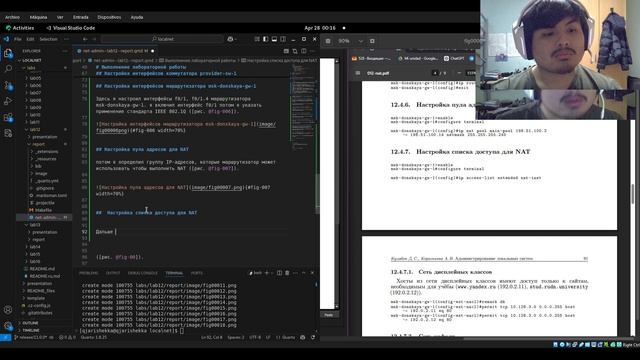Zoom out the PDF with the minus button
Image resolution: width=640 pixels, height=360 pixels.
tap(460, 73)
